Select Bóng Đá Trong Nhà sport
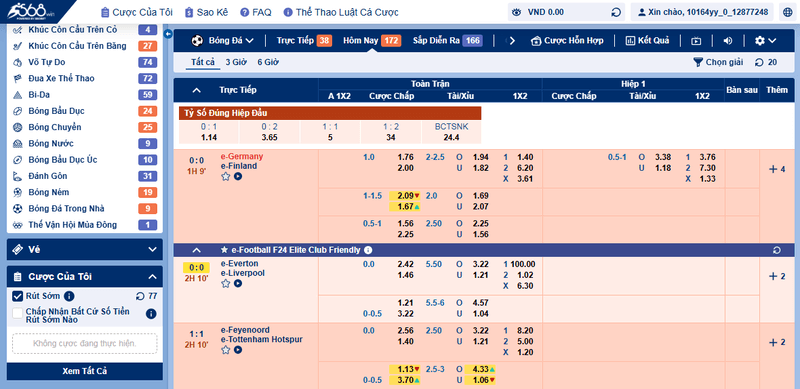800x389 pixels. [x=85, y=209]
